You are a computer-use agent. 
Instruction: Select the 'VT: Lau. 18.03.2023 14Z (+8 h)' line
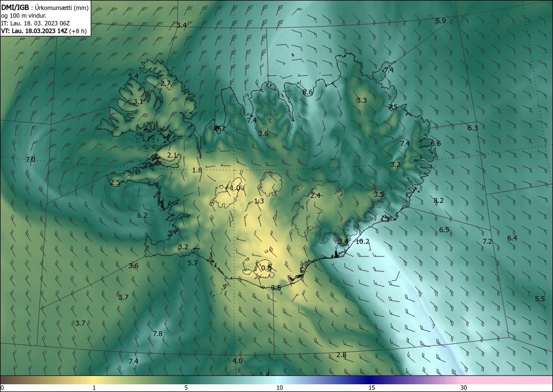point(44,31)
